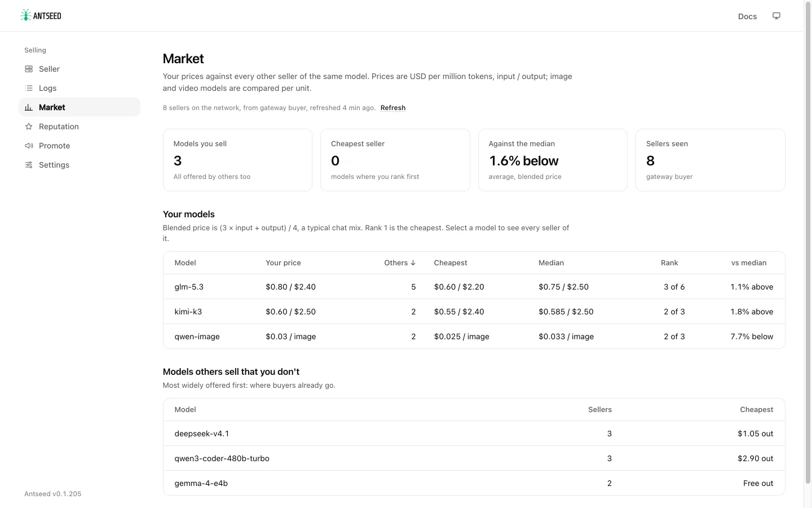Image resolution: width=812 pixels, height=508 pixels.
Task: Click the Market bar chart icon
Action: tap(29, 107)
